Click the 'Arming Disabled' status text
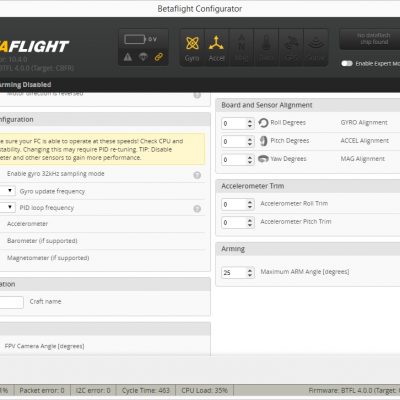 pos(25,85)
